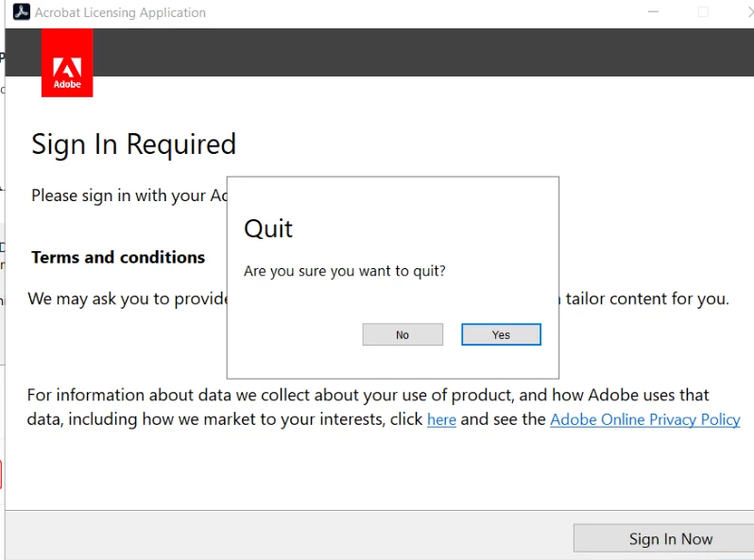The width and height of the screenshot is (754, 560).
Task: Click the 'tailor content for you' text
Action: [647, 298]
